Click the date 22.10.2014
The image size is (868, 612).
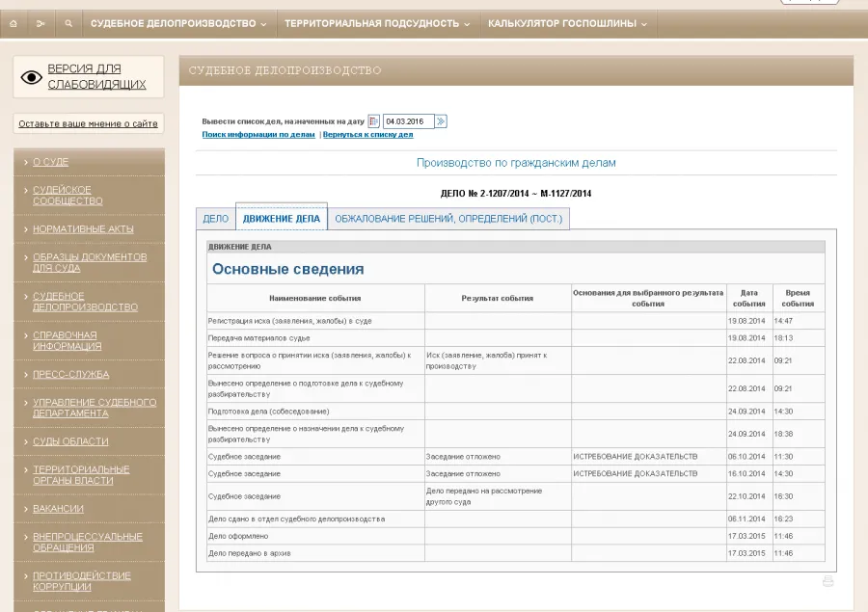[746, 496]
